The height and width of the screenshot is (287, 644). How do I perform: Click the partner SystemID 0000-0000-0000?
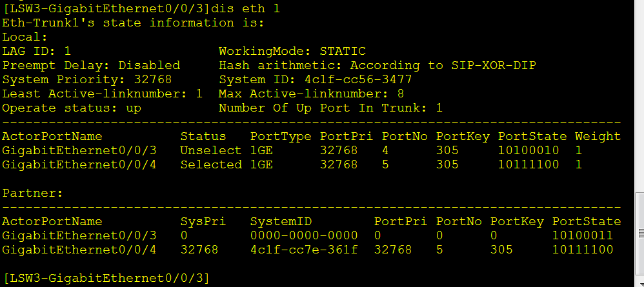click(x=303, y=235)
